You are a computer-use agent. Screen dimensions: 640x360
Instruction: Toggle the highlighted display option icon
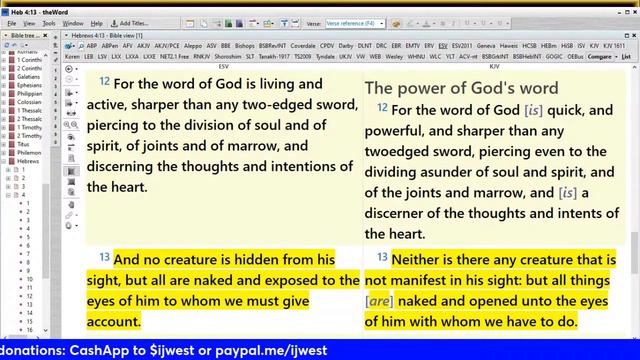[71, 171]
